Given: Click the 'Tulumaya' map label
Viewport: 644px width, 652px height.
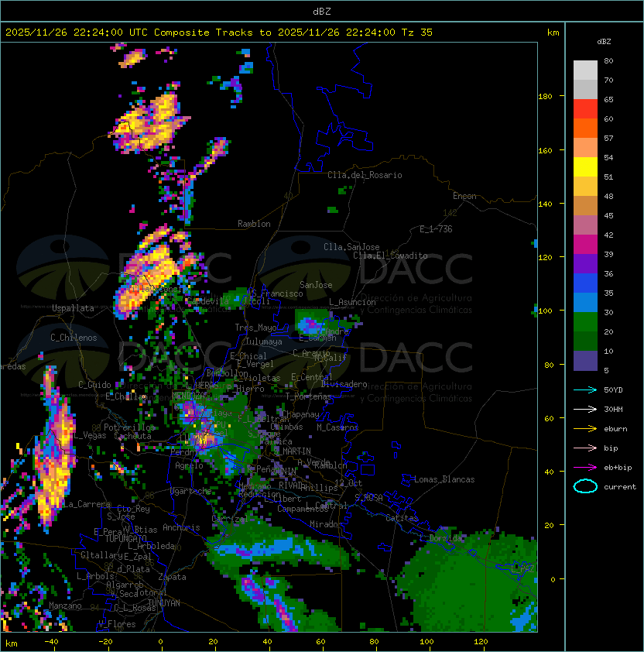Looking at the screenshot, I should 264,341.
